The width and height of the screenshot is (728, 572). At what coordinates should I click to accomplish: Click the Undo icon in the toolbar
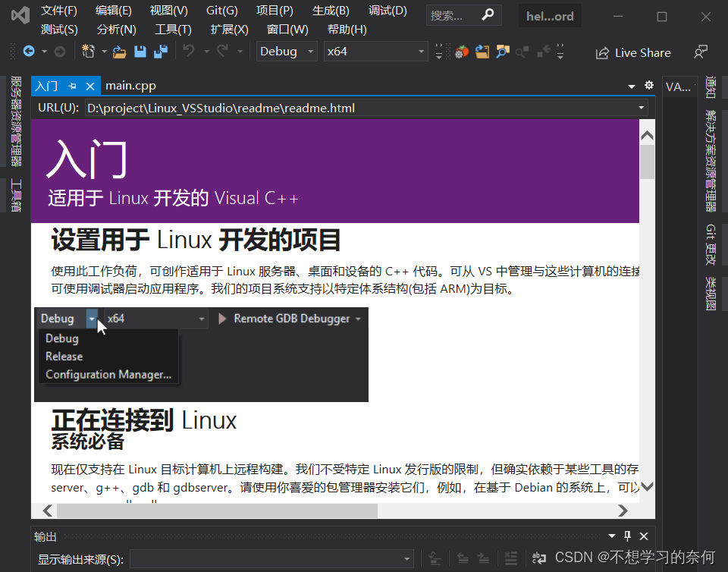click(190, 52)
